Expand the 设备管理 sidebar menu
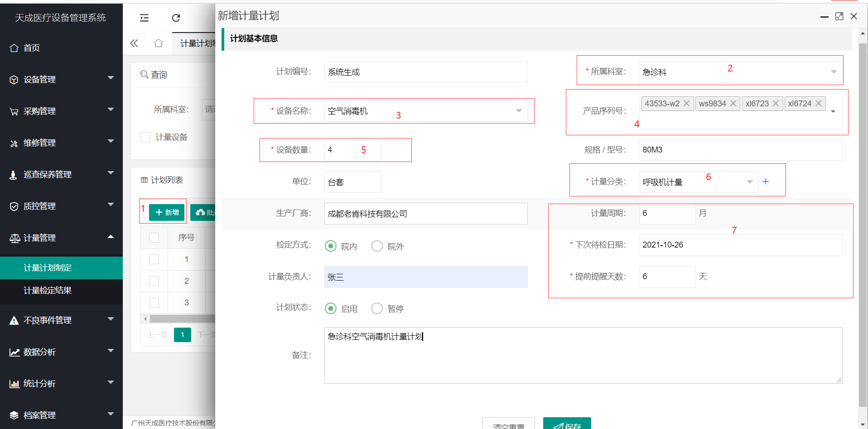The image size is (868, 429). click(x=61, y=80)
